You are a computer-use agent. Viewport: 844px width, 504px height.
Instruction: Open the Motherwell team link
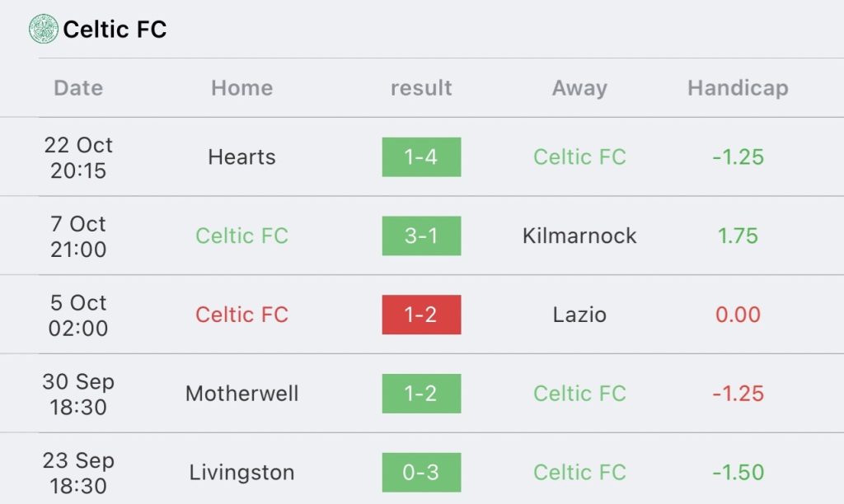[241, 393]
